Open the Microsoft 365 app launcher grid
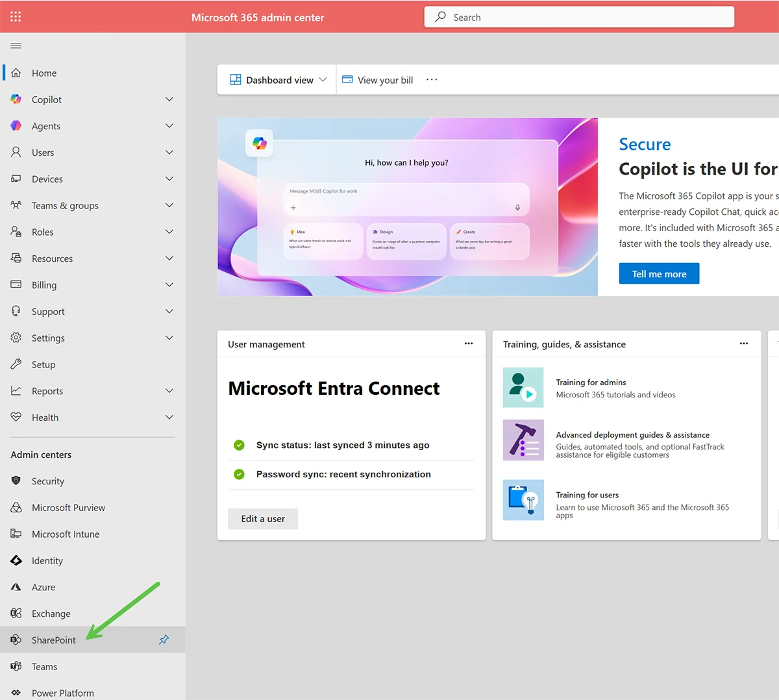The height and width of the screenshot is (700, 779). coord(15,16)
